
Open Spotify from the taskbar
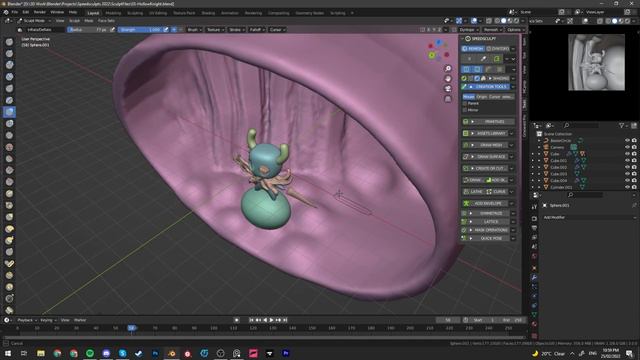(x=90, y=353)
